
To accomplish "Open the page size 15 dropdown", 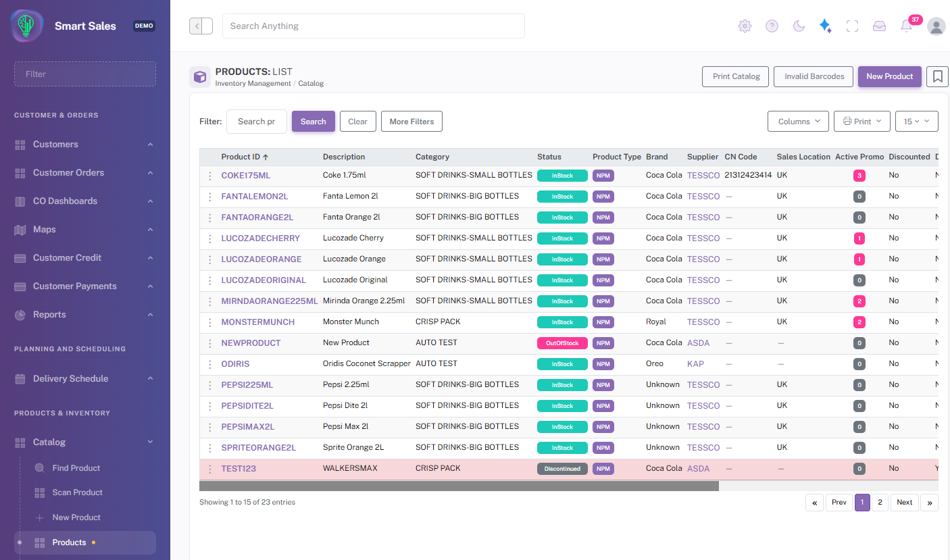I will click(x=917, y=122).
